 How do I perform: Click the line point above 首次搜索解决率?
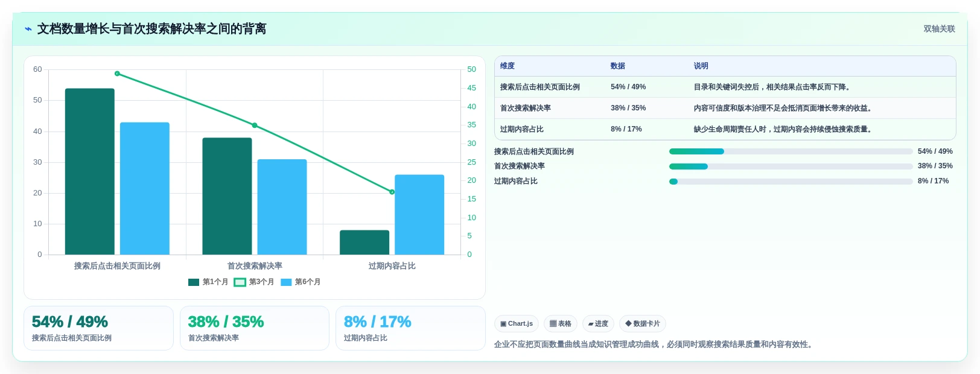[x=255, y=125]
